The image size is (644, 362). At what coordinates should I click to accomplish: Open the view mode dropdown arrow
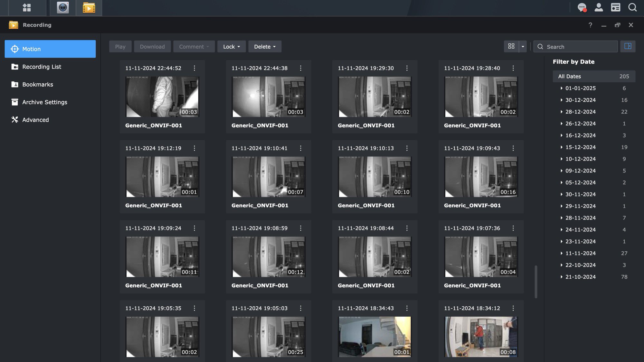tap(523, 47)
